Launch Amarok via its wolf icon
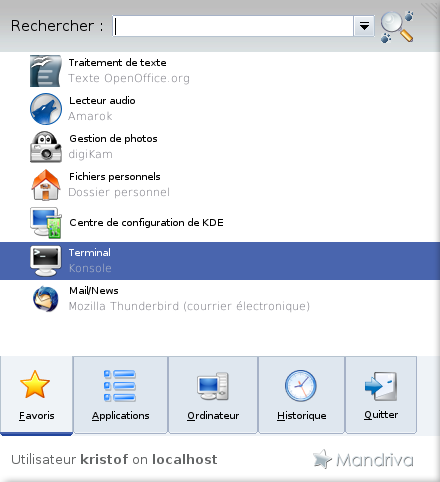 [x=46, y=109]
